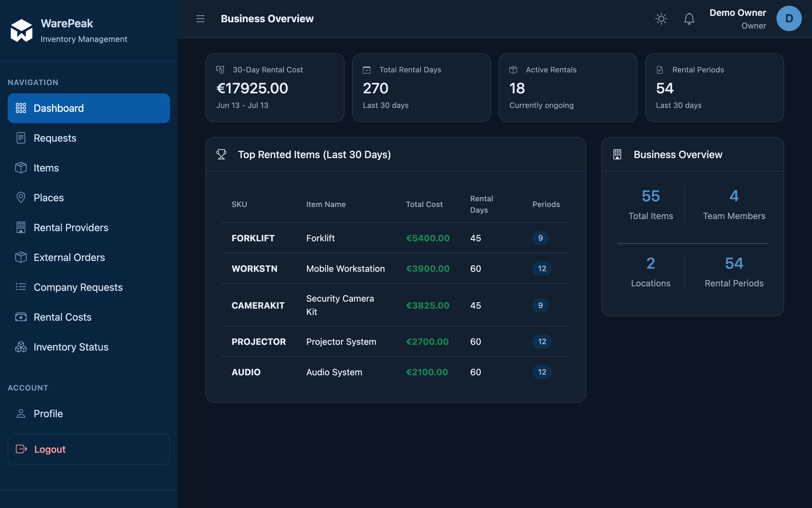This screenshot has height=508, width=812.
Task: Click the 270 total rental days value
Action: click(376, 88)
